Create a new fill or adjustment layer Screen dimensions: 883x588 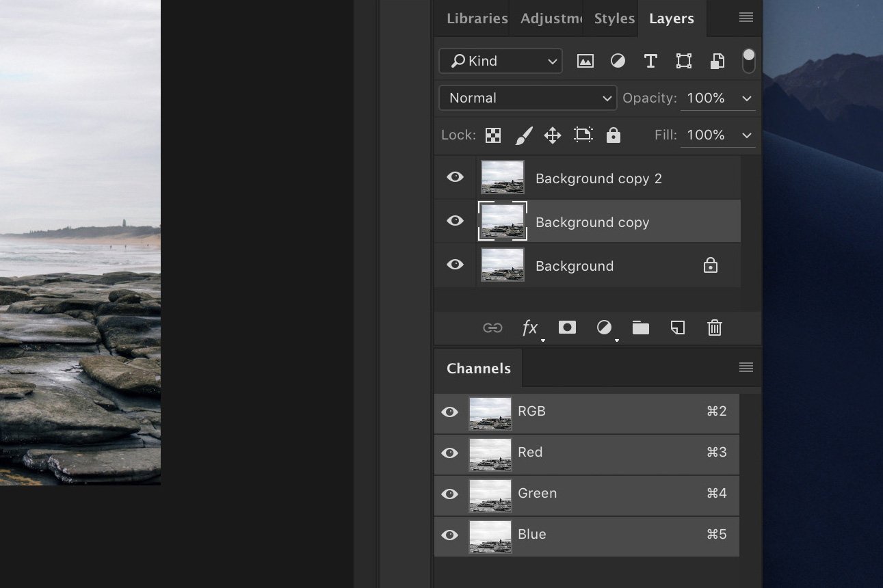click(604, 328)
